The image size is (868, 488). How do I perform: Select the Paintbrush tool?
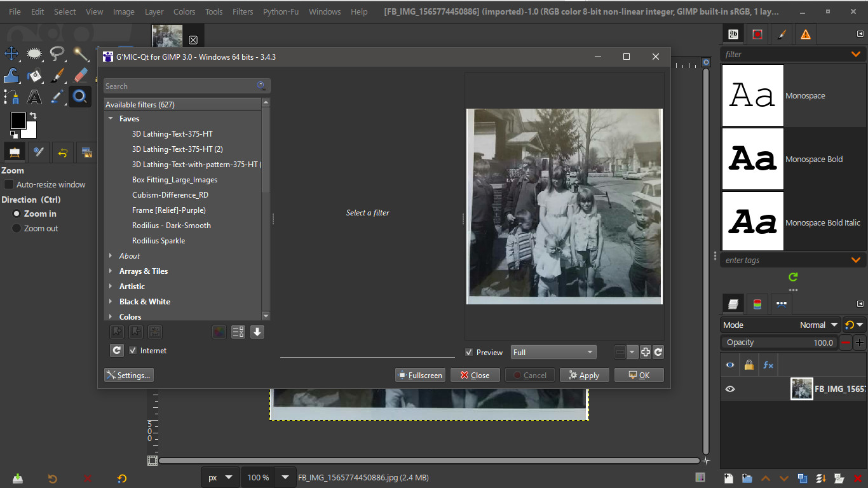[57, 75]
